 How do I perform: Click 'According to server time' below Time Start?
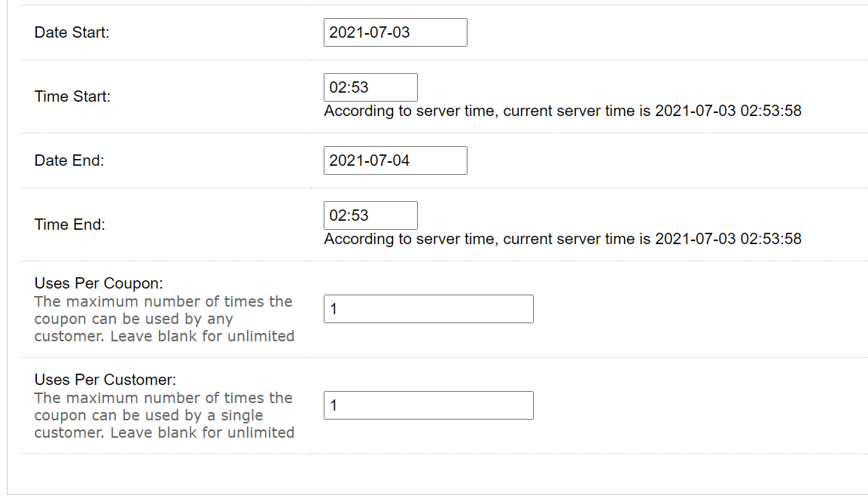[411, 111]
